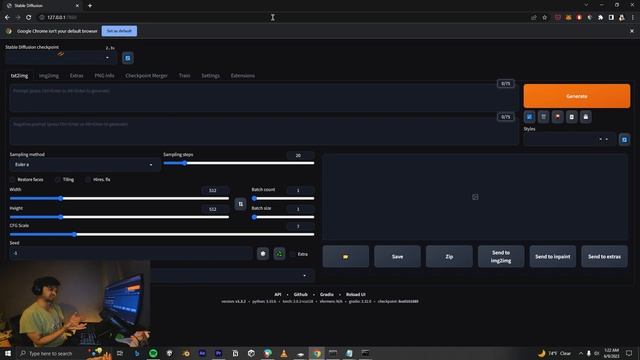Click the orange Generate button
The image size is (640, 360).
click(577, 96)
